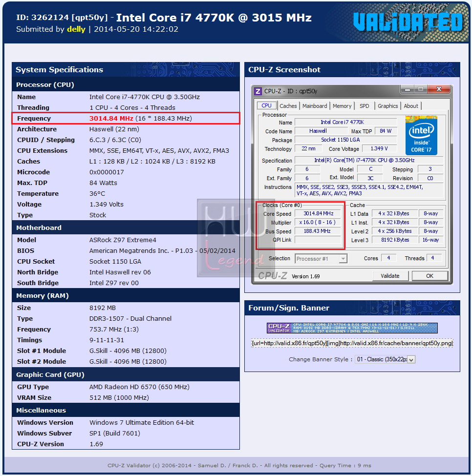
Task: Click the Code Name field Haswell
Action: 322,131
